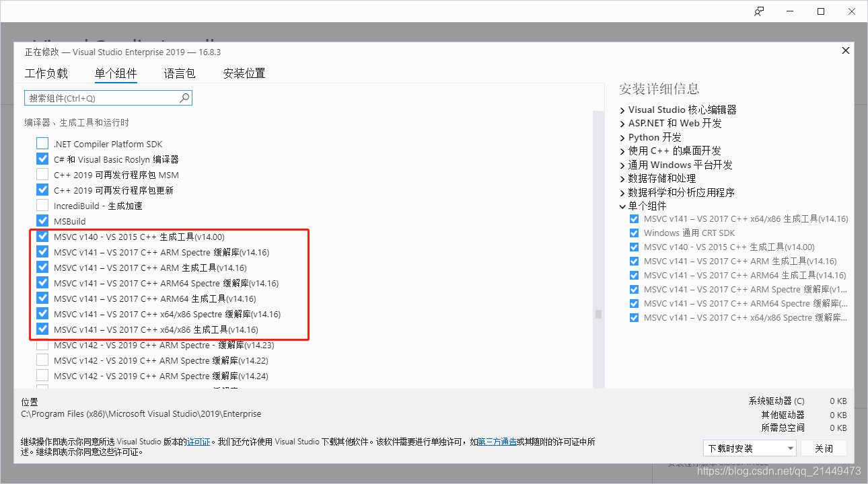Open the 许可证 license link
This screenshot has height=484, width=868.
click(x=198, y=442)
